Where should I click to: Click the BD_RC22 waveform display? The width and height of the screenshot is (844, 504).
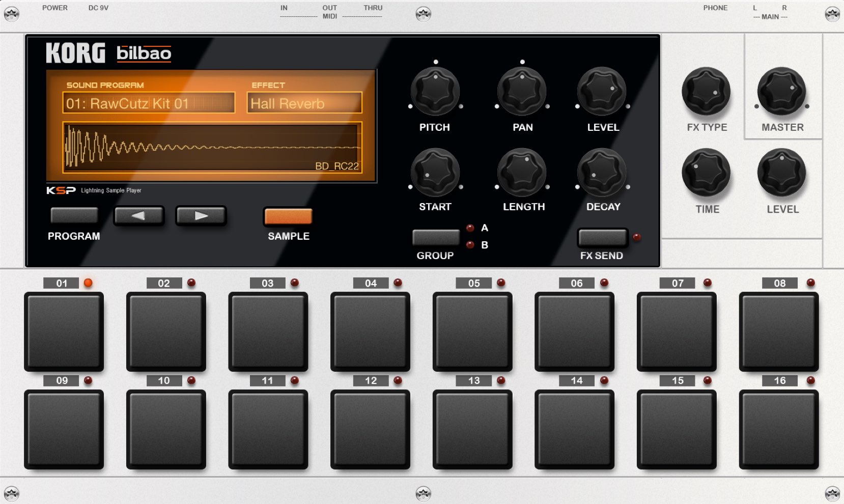[212, 147]
